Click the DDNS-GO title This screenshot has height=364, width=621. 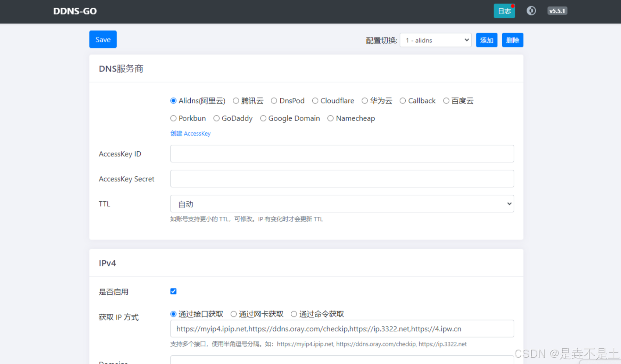pyautogui.click(x=75, y=11)
